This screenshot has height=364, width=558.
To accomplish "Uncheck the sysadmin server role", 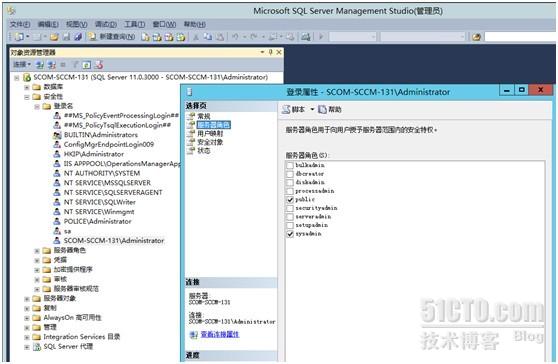I will [x=290, y=234].
